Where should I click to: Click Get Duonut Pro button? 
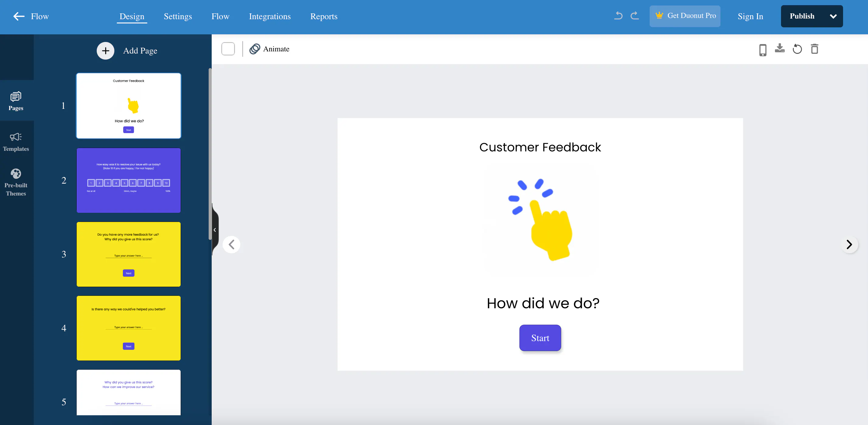685,16
